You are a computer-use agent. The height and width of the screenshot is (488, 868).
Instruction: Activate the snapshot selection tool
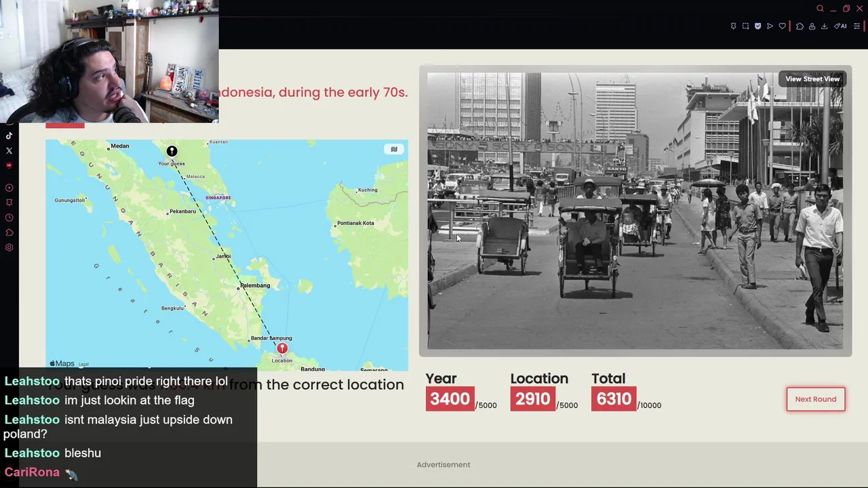(x=745, y=26)
